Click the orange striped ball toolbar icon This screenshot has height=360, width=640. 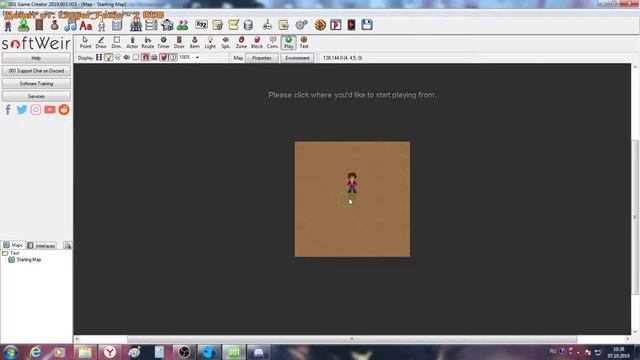coord(320,25)
